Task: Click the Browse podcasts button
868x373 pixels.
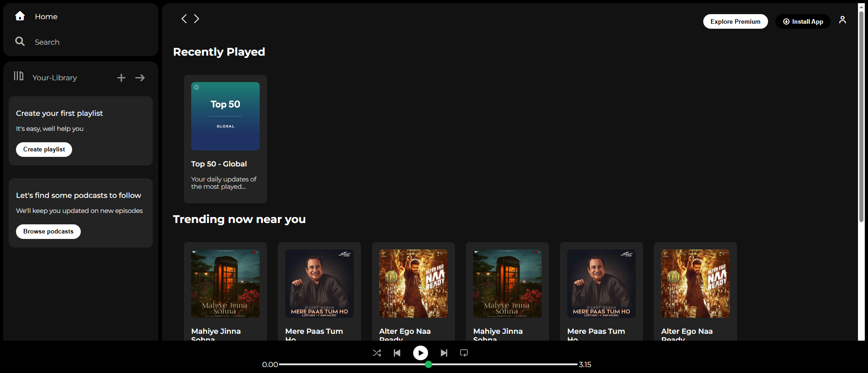Action: pos(48,232)
